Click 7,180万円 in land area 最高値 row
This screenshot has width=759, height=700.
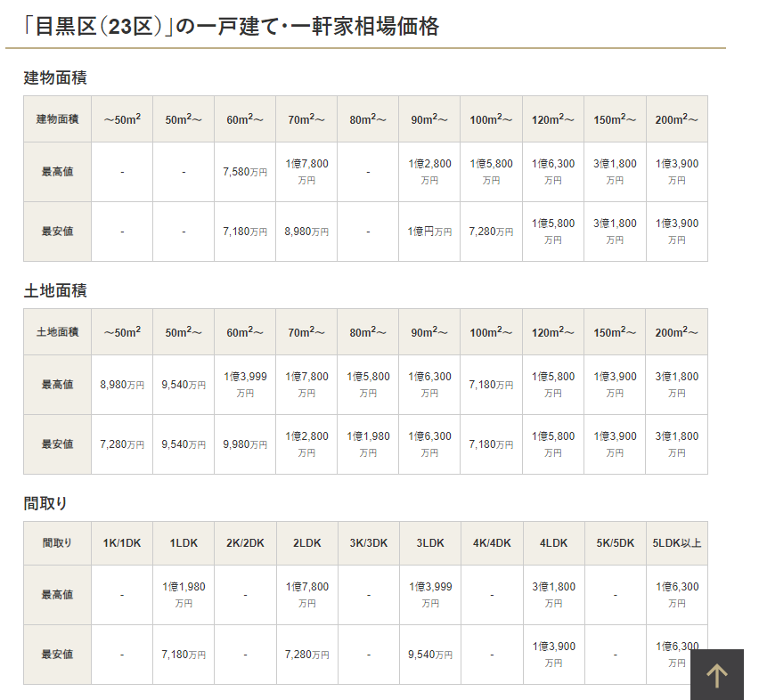pos(491,385)
